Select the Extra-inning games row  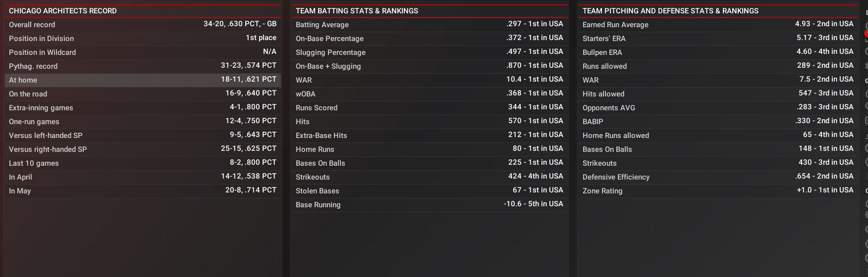[143, 108]
